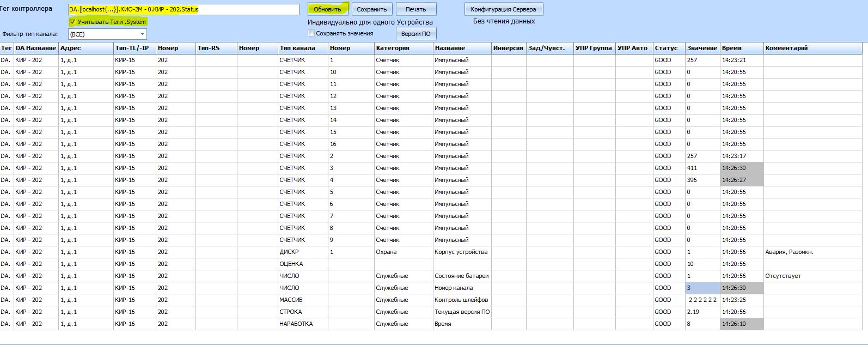Image resolution: width=868 pixels, height=345 pixels.
Task: Click the Печать button
Action: tap(415, 9)
